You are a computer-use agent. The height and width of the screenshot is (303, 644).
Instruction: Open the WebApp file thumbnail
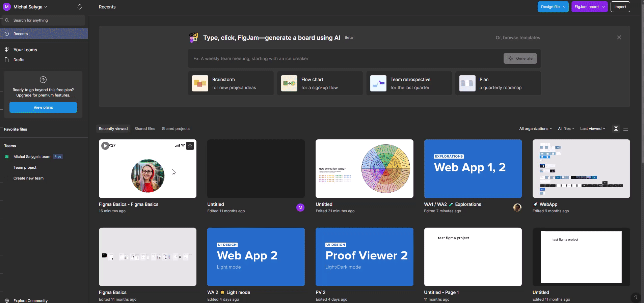[x=581, y=169]
